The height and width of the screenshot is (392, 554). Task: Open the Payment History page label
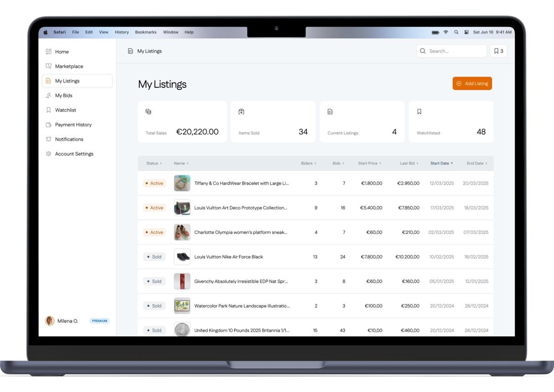coord(73,124)
